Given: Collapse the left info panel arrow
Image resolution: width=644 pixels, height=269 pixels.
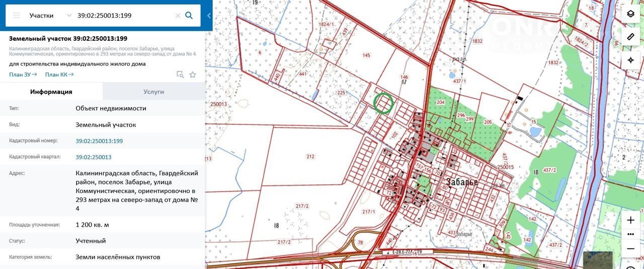Looking at the screenshot, I should [209, 16].
